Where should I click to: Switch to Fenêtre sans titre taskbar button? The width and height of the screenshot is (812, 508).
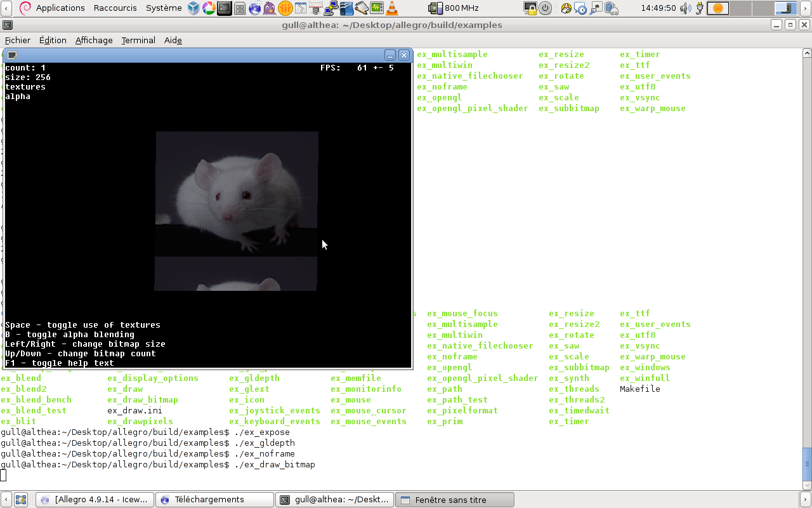click(454, 500)
